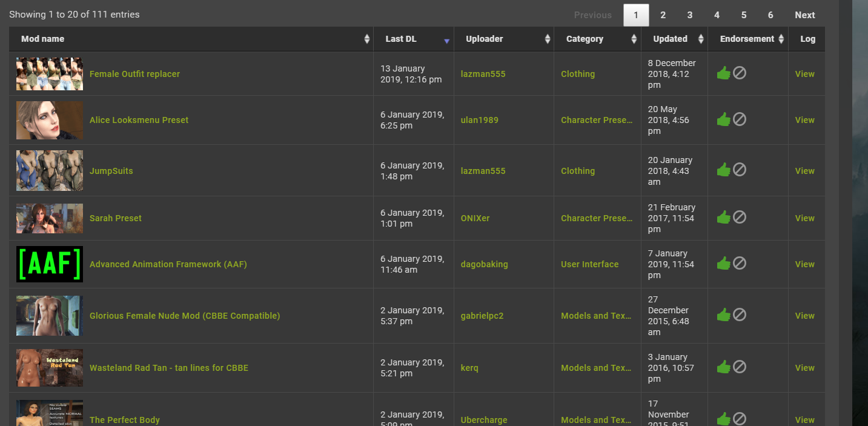Sort the table by Mod name
This screenshot has height=426, width=868.
click(366, 38)
